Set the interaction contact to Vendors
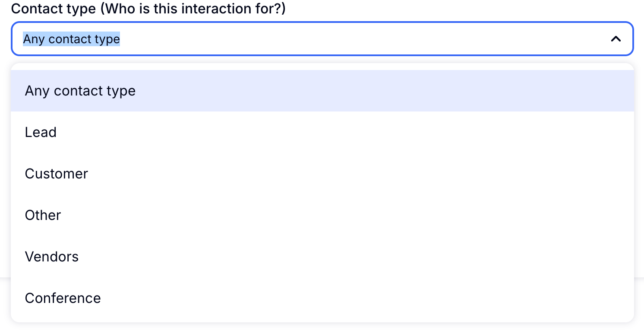Screen dimensions: 644x331 [52, 257]
